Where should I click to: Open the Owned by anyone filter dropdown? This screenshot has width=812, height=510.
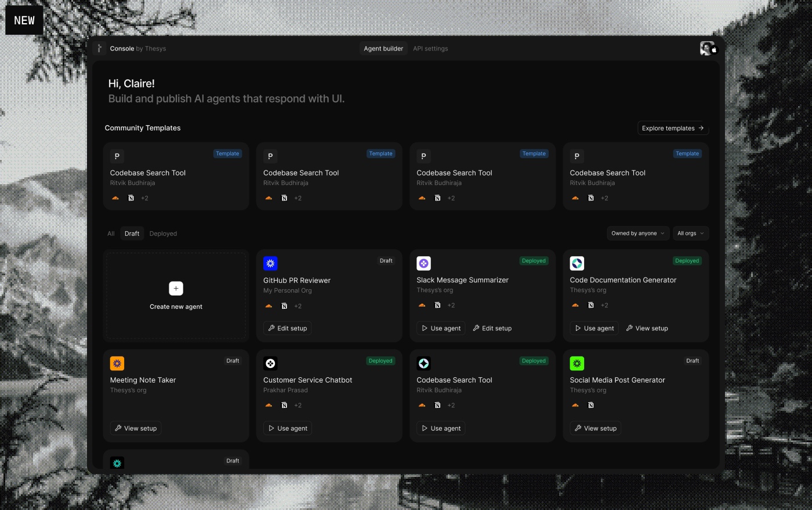(638, 234)
